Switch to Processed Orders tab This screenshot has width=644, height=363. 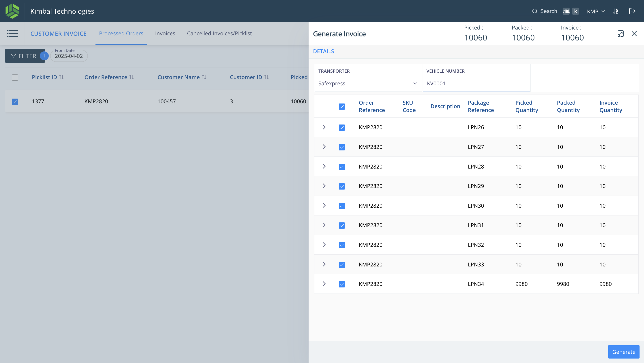(x=121, y=33)
